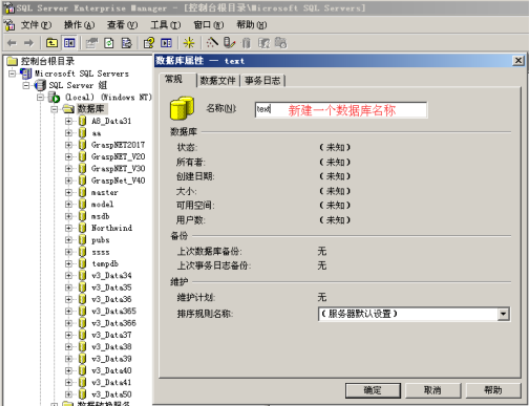Click the yellow New star toolbar icon

click(x=189, y=43)
